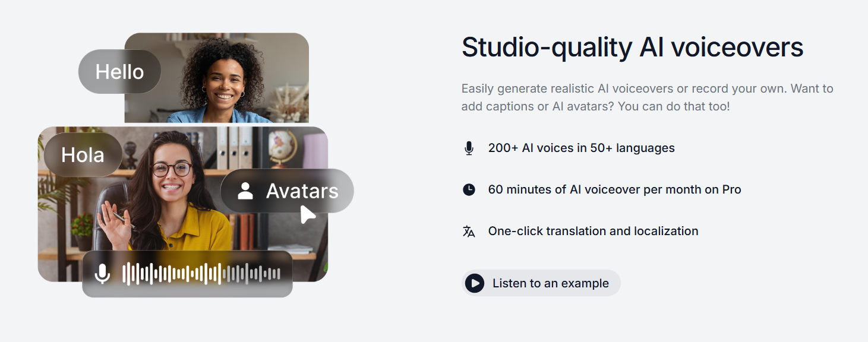Click the Studio-quality AI voiceovers heading
This screenshot has width=868, height=342.
[x=632, y=47]
